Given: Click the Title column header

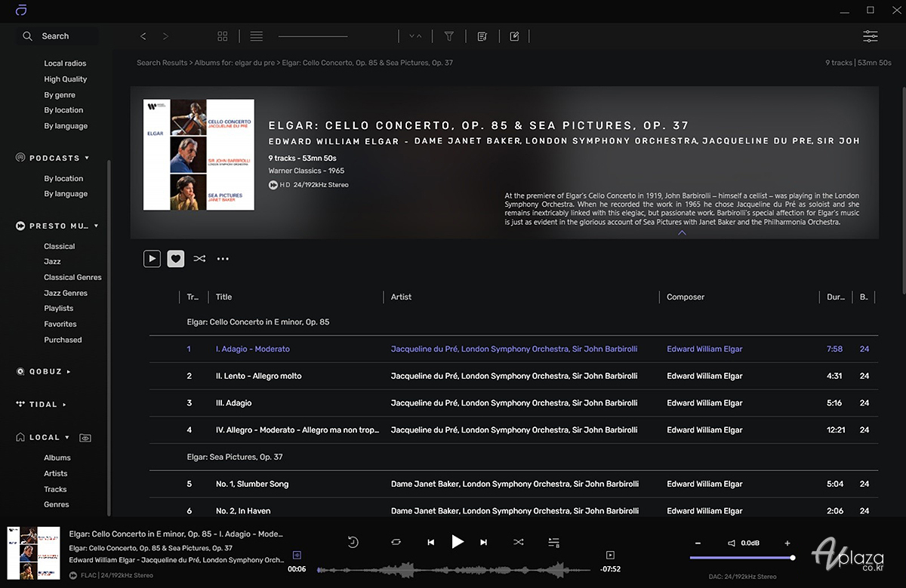Looking at the screenshot, I should [223, 297].
